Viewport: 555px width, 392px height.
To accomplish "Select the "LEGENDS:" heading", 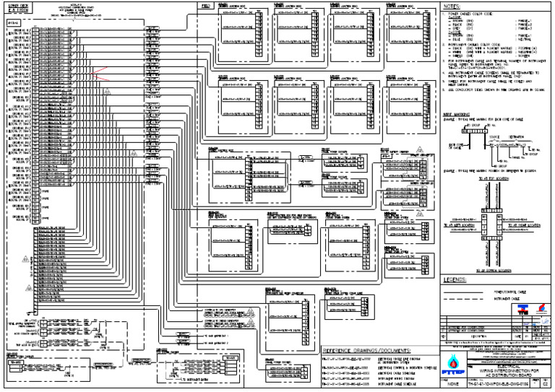I will (455, 280).
